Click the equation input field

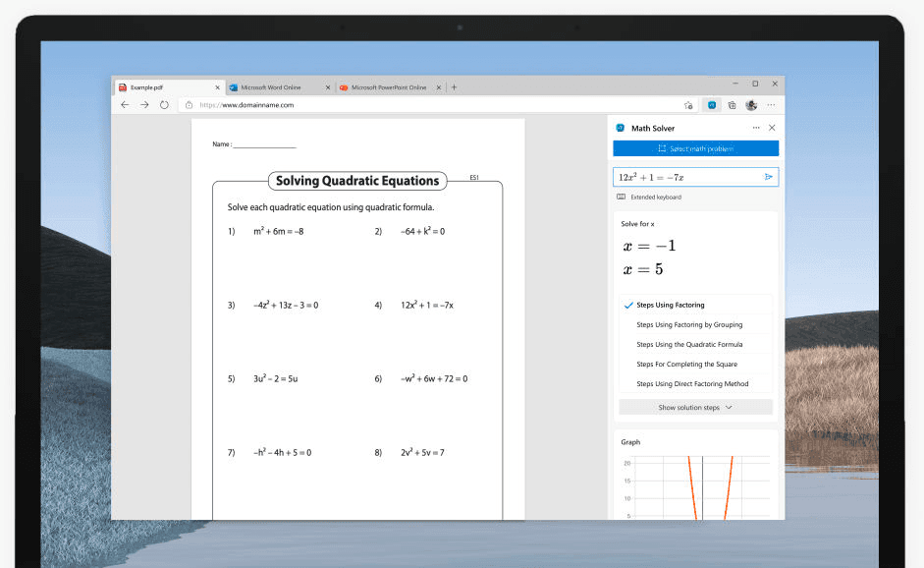pyautogui.click(x=687, y=177)
